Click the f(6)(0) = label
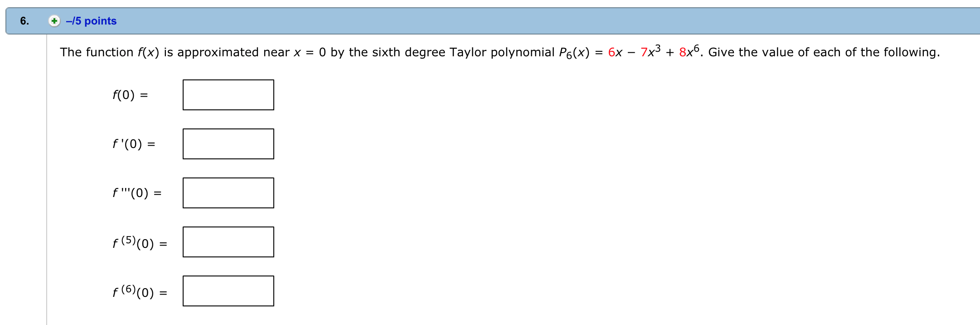This screenshot has height=325, width=980. [x=139, y=291]
